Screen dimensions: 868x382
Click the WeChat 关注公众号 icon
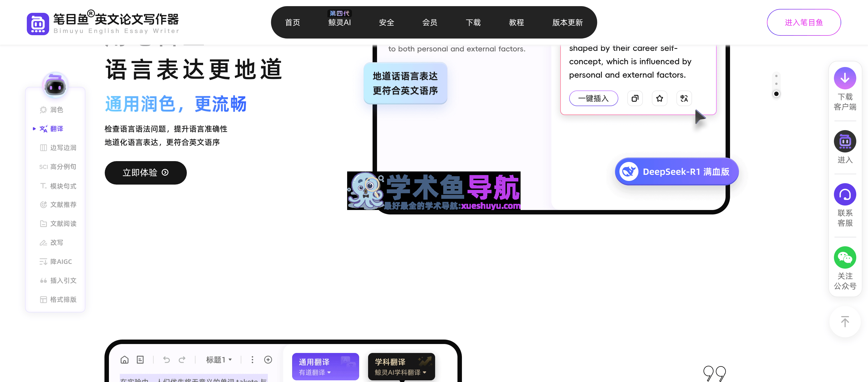pos(845,257)
